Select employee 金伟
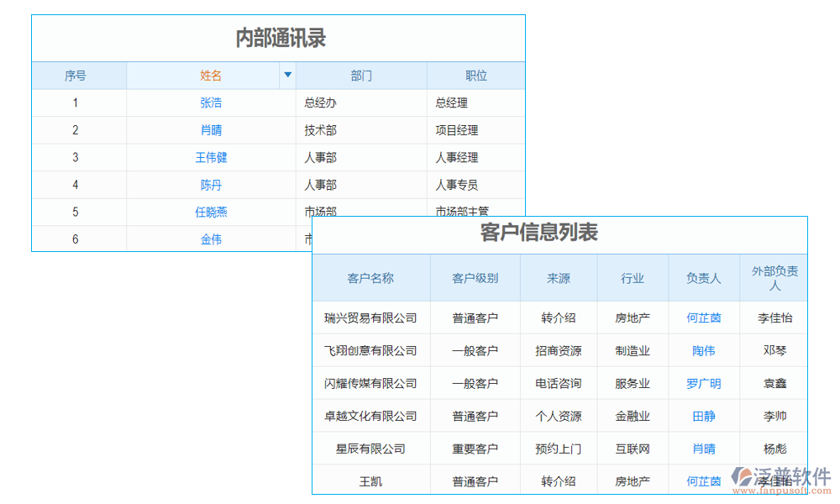This screenshot has width=840, height=504. pyautogui.click(x=211, y=239)
